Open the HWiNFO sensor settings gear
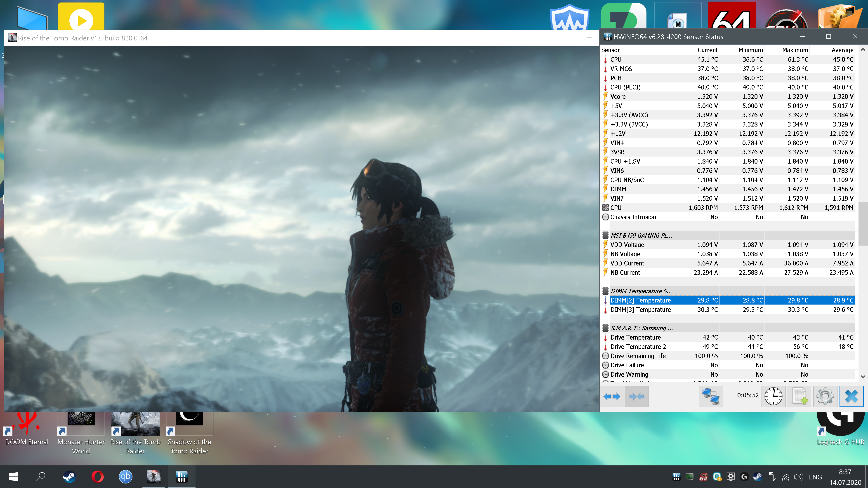Viewport: 868px width, 488px height. pos(825,396)
